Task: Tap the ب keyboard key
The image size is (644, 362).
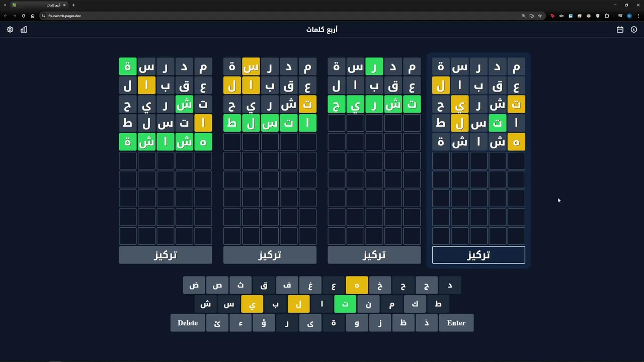Action: pos(275,304)
